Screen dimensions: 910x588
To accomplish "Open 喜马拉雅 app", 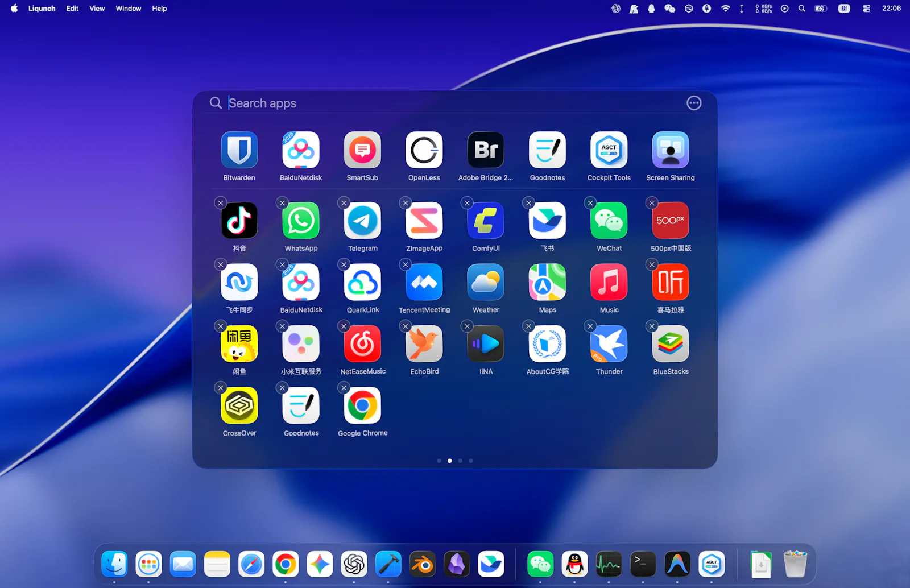I will click(x=671, y=282).
